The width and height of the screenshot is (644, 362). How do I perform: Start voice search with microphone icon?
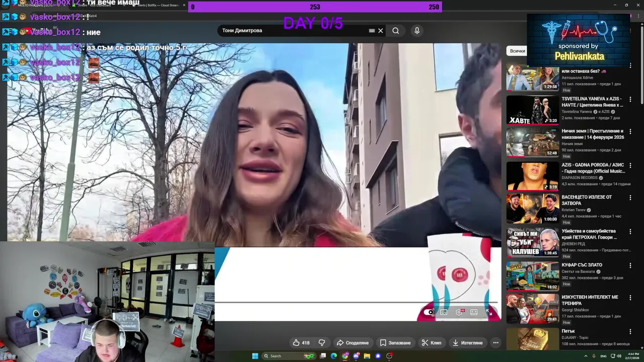click(417, 31)
